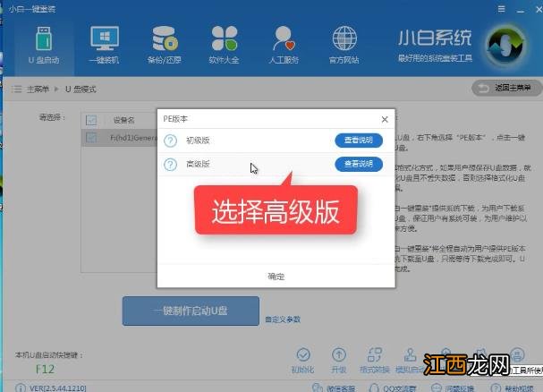The width and height of the screenshot is (543, 392).
Task: Close the PE版本 dialog
Action: [385, 119]
